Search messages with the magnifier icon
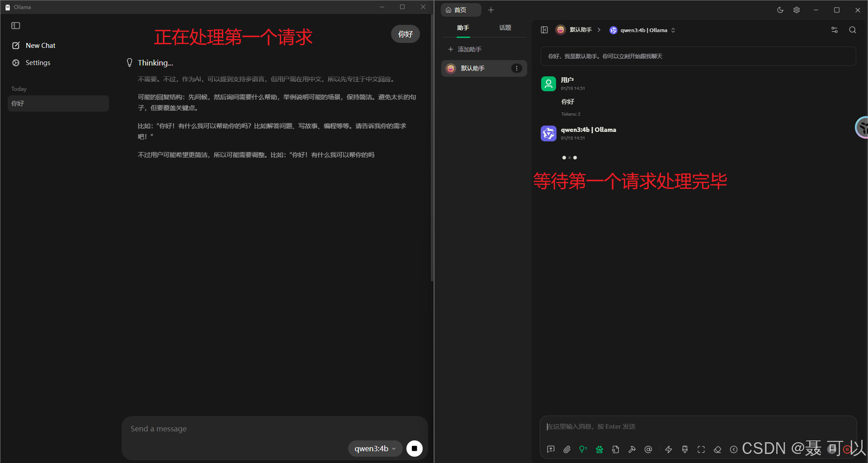868x463 pixels. (853, 30)
